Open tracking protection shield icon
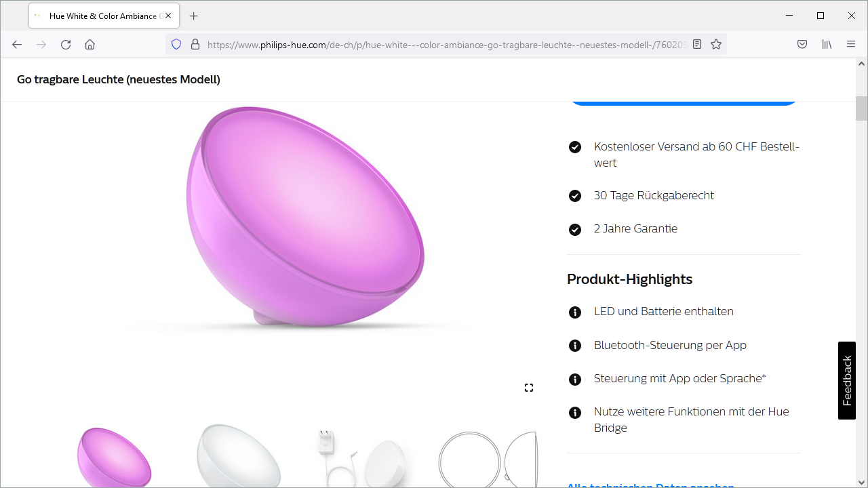This screenshot has width=868, height=488. (176, 44)
